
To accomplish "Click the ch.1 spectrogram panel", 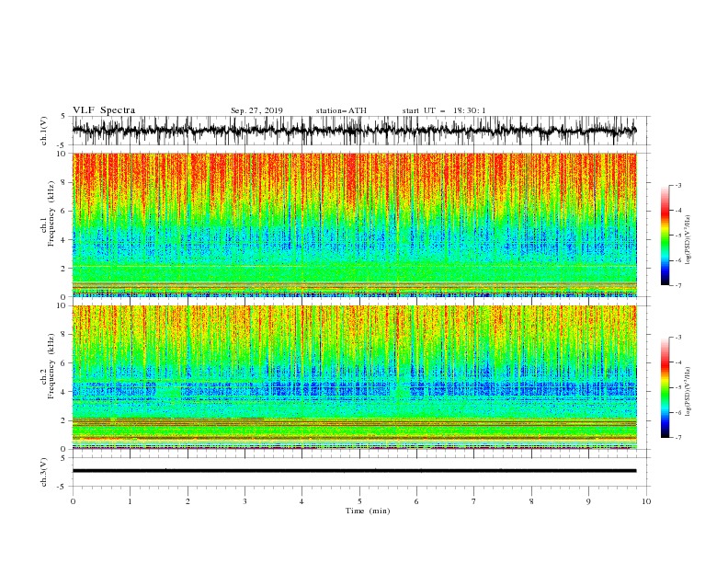I will tap(354, 224).
